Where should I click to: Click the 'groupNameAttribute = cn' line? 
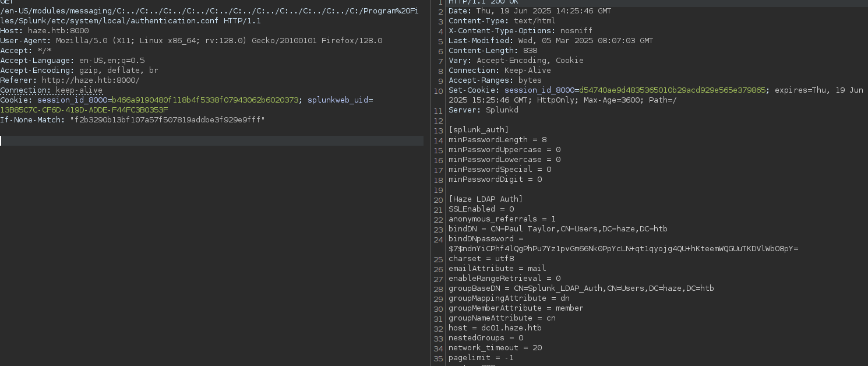tap(502, 318)
